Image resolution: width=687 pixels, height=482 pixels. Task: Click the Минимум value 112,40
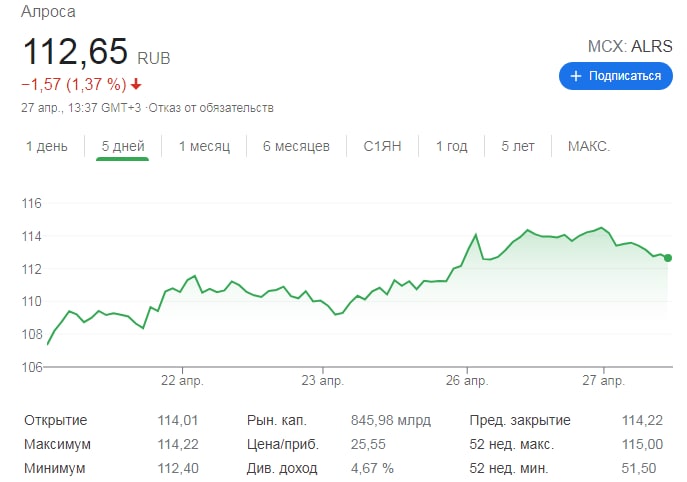[178, 468]
